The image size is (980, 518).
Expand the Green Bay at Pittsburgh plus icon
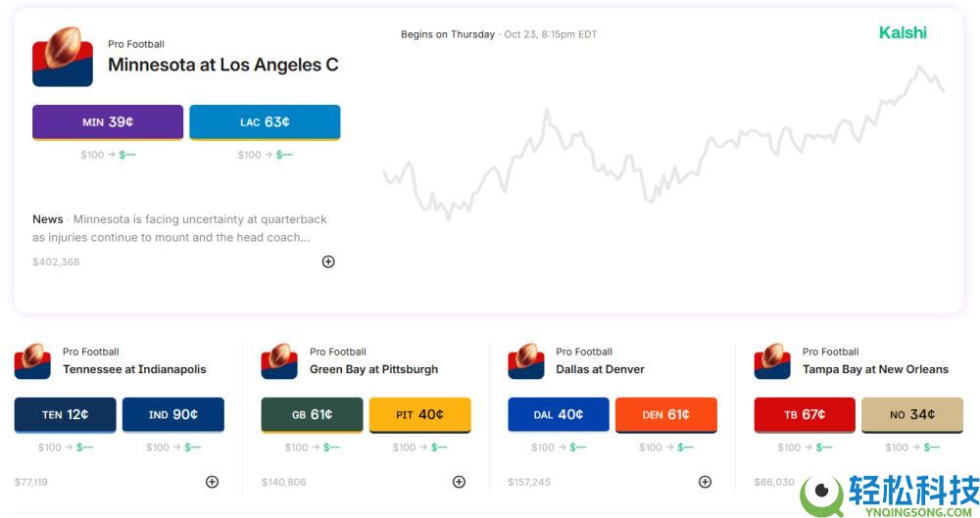[459, 482]
